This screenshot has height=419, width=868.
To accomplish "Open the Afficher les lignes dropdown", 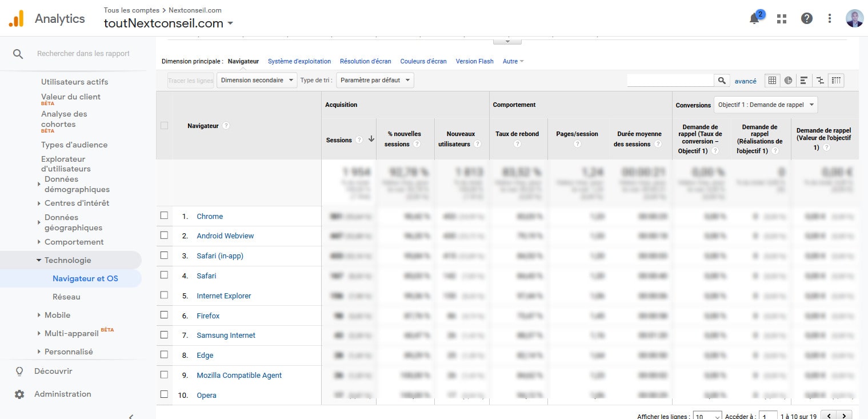I will pos(706,416).
